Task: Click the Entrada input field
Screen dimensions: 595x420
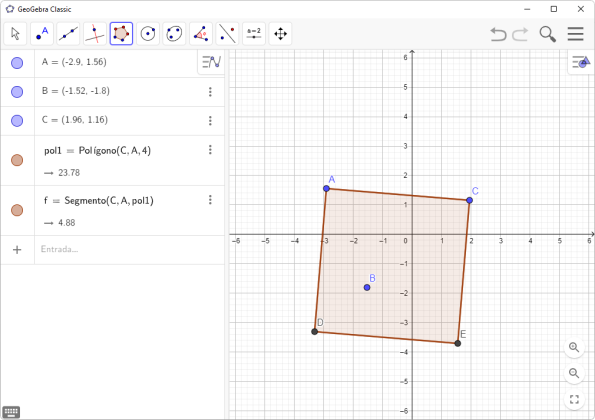Action: tap(129, 250)
